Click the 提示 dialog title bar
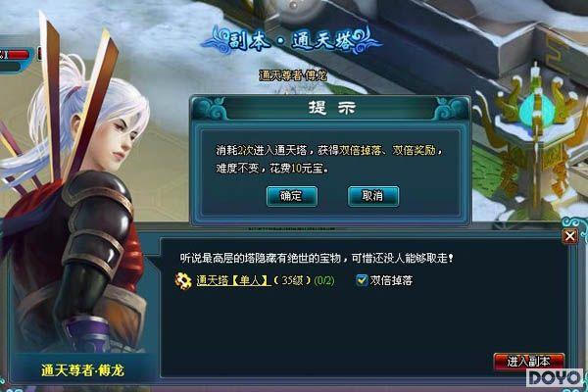 (331, 109)
